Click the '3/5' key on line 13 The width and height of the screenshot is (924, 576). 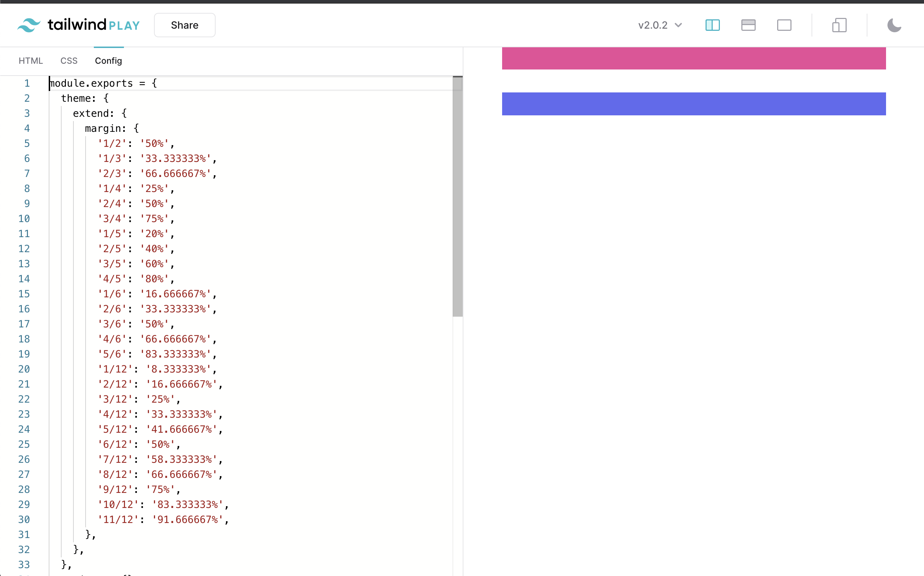click(x=112, y=264)
